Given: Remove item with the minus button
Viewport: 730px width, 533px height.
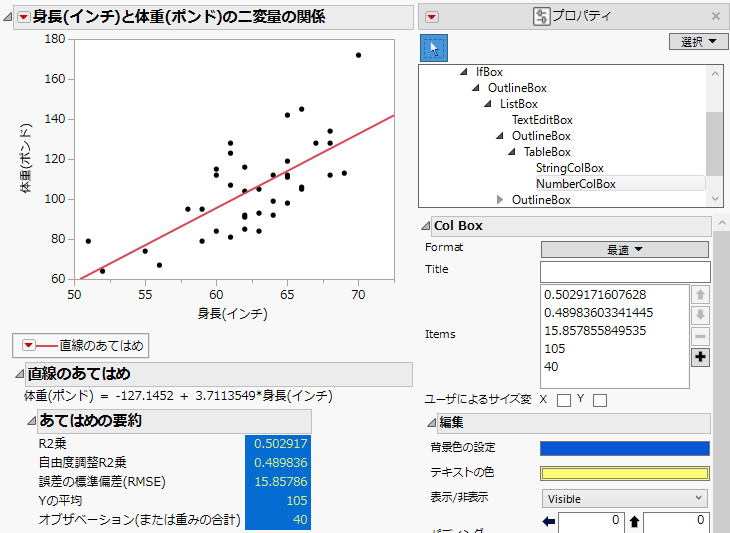Looking at the screenshot, I should click(x=700, y=336).
